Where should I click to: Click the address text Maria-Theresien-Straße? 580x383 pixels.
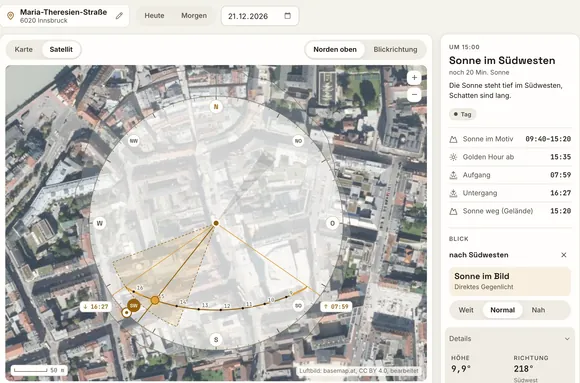click(x=63, y=12)
